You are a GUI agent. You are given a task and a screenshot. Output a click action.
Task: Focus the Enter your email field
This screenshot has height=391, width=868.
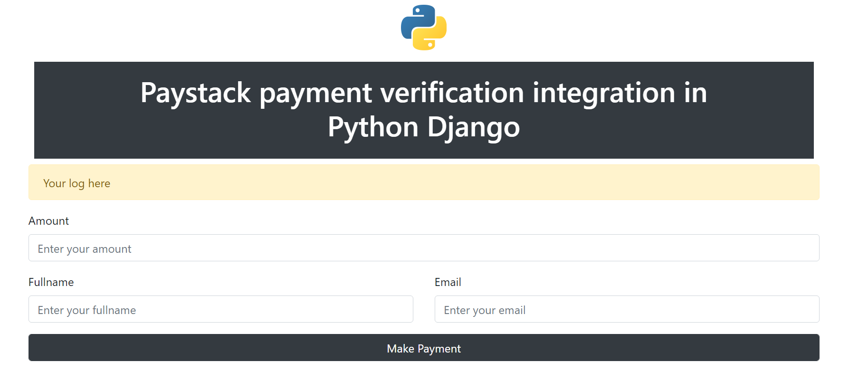click(x=627, y=309)
